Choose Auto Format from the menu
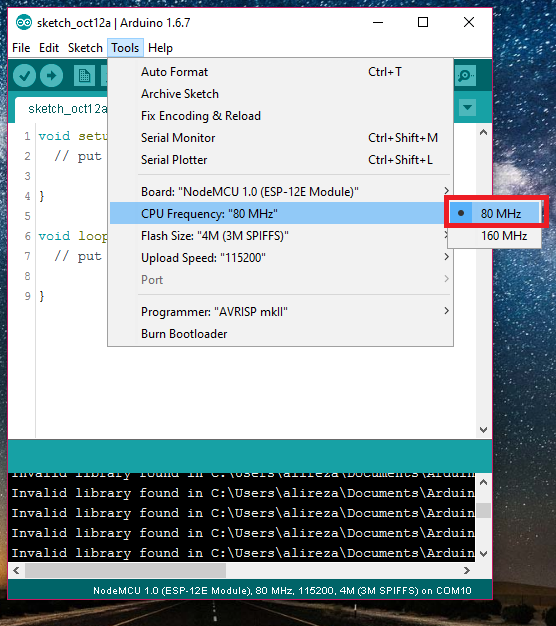Image resolution: width=556 pixels, height=626 pixels. [x=281, y=72]
